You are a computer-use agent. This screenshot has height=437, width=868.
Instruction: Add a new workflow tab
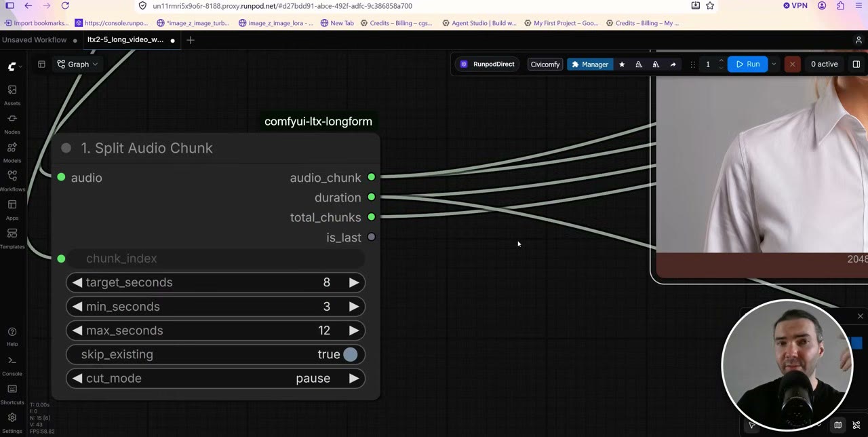[x=191, y=40]
